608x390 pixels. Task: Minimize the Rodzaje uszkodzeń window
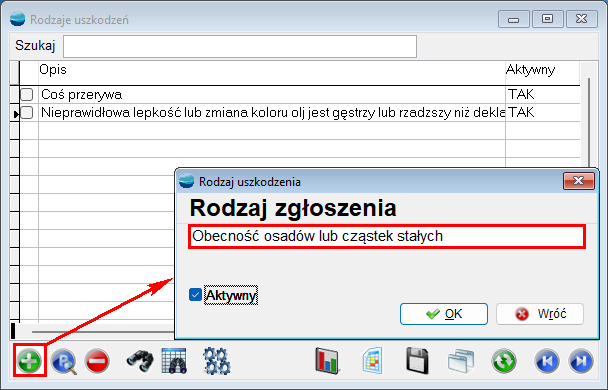(x=513, y=19)
